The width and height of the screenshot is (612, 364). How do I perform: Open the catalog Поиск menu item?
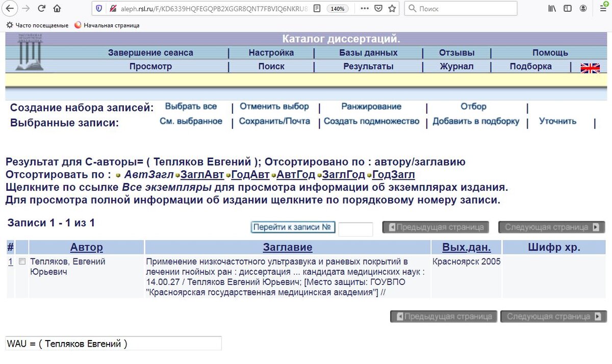pos(271,66)
